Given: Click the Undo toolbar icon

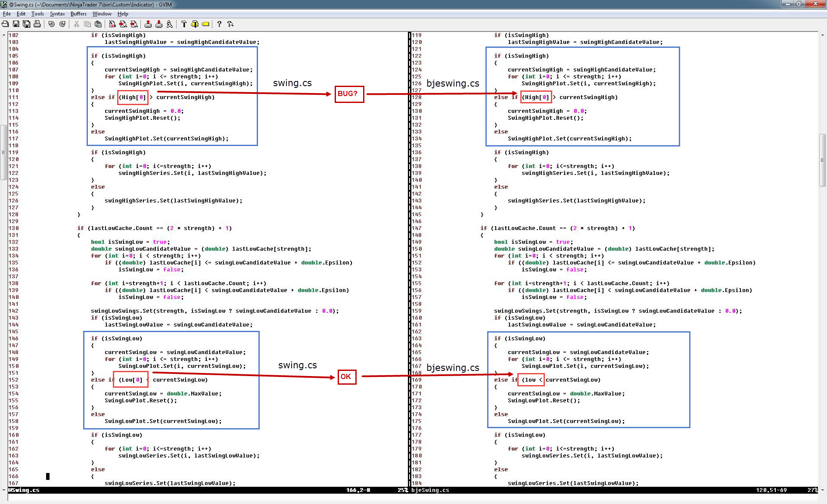Looking at the screenshot, I should [x=52, y=24].
